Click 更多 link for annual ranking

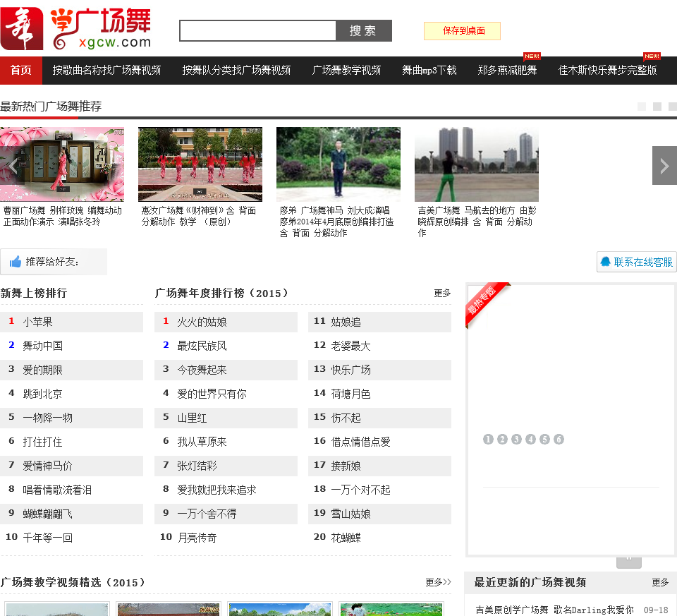click(442, 294)
